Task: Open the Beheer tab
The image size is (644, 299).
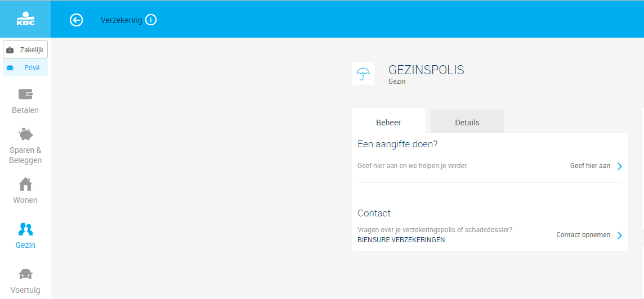Action: (388, 122)
